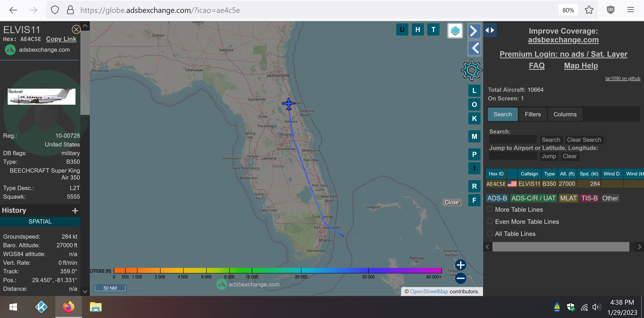
Task: Open the Map Help link
Action: pos(581,66)
